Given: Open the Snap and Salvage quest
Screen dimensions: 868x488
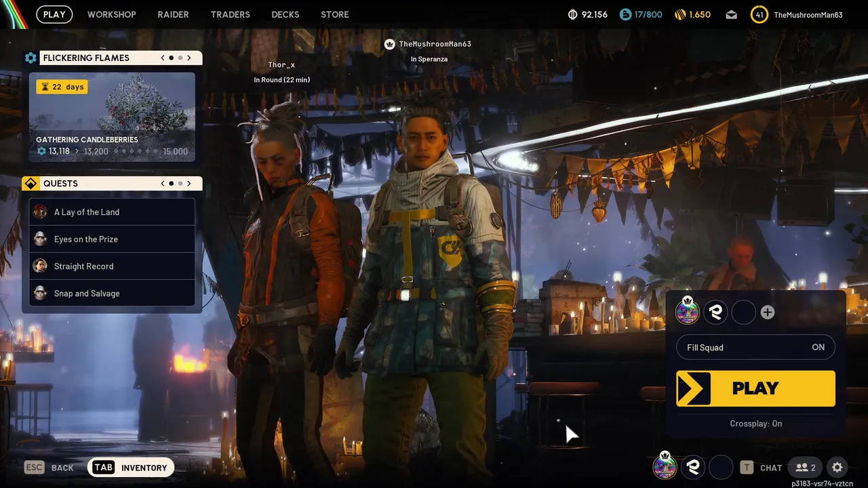Looking at the screenshot, I should point(112,293).
